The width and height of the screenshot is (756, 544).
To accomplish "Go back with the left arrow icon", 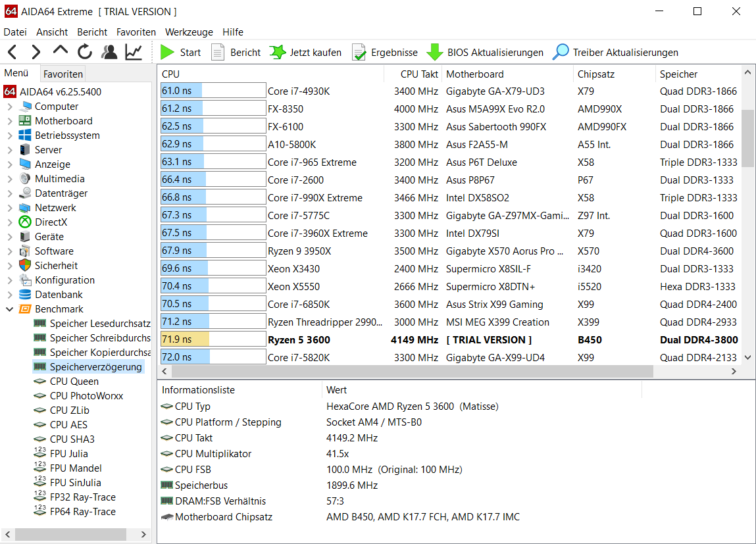I will [13, 52].
